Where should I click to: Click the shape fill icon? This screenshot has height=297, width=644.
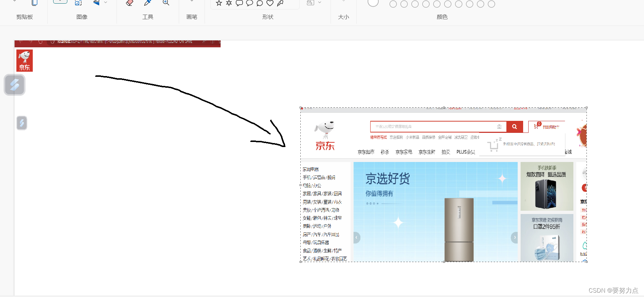coord(310,3)
